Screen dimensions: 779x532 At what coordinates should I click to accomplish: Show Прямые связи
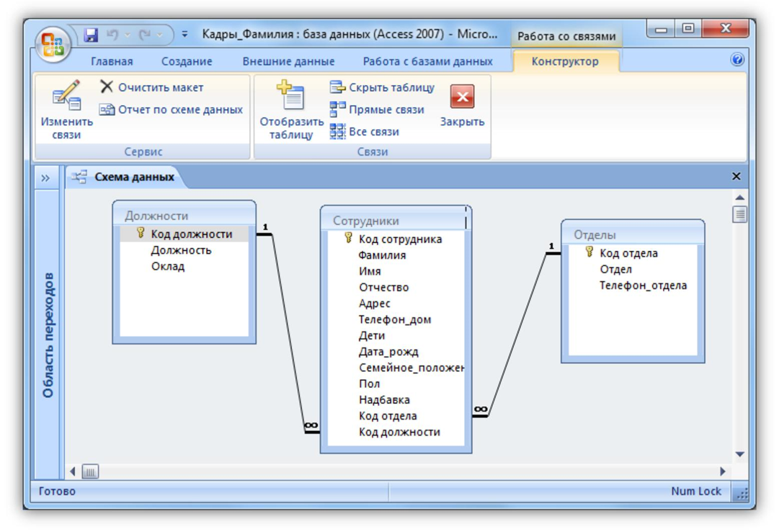pos(377,110)
